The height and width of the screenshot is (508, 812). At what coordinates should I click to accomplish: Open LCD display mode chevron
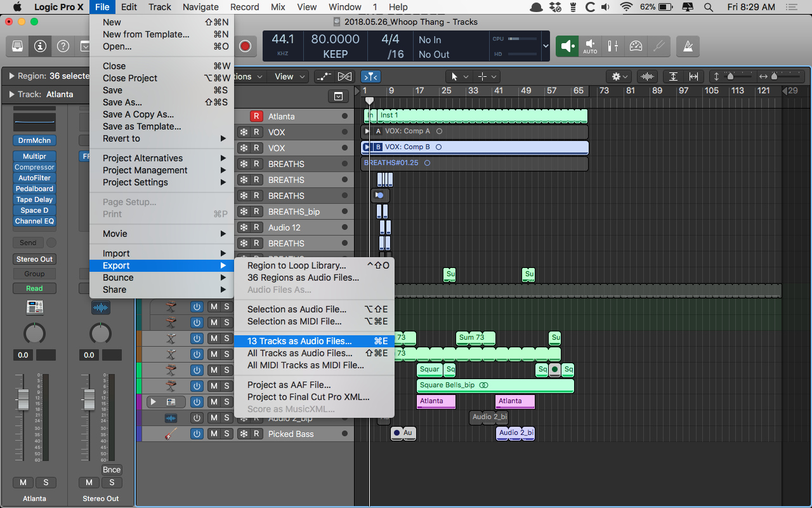pyautogui.click(x=546, y=46)
